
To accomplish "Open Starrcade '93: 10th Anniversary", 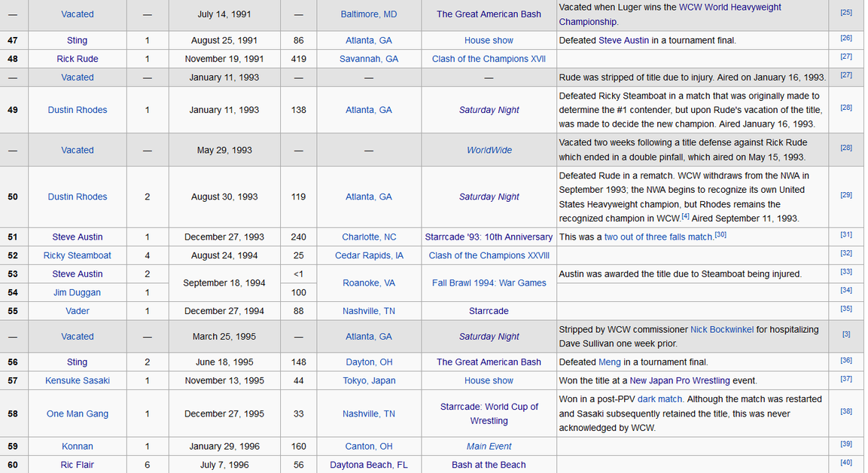I will coord(489,237).
